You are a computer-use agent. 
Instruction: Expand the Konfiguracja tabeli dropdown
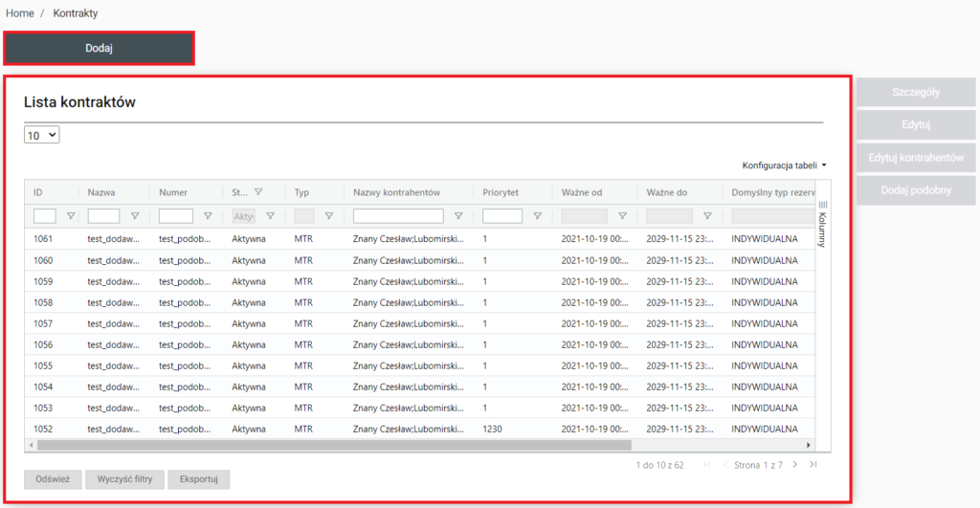point(784,166)
